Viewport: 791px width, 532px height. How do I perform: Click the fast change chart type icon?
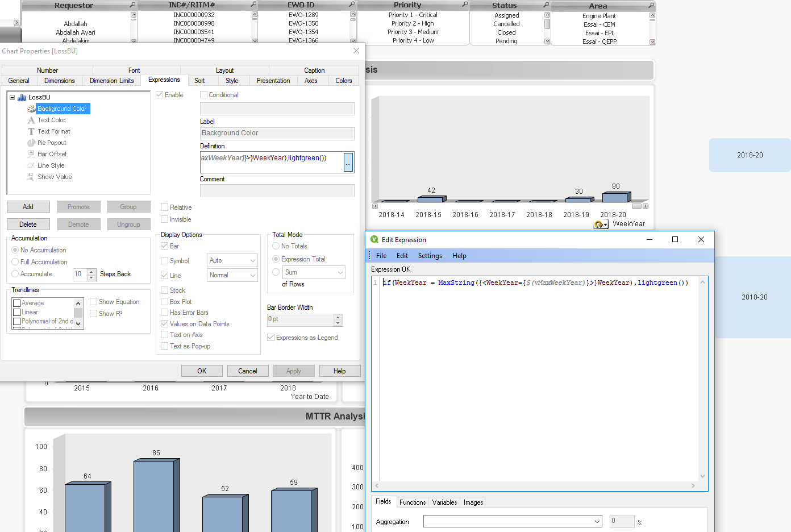[601, 225]
